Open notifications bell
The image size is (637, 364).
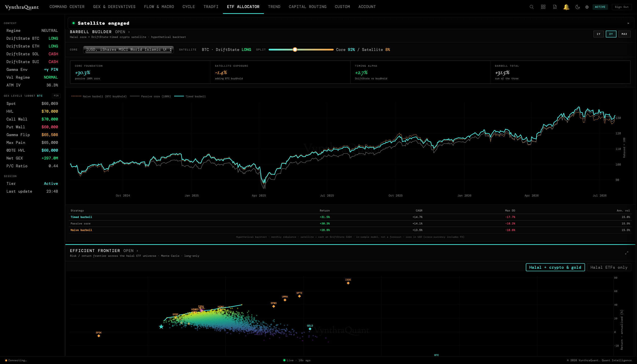(x=566, y=7)
